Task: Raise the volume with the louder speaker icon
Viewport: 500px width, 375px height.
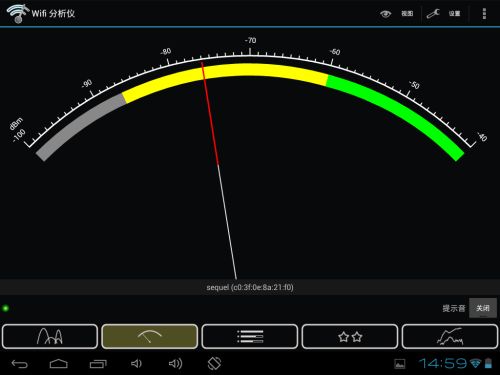Action: click(x=175, y=364)
